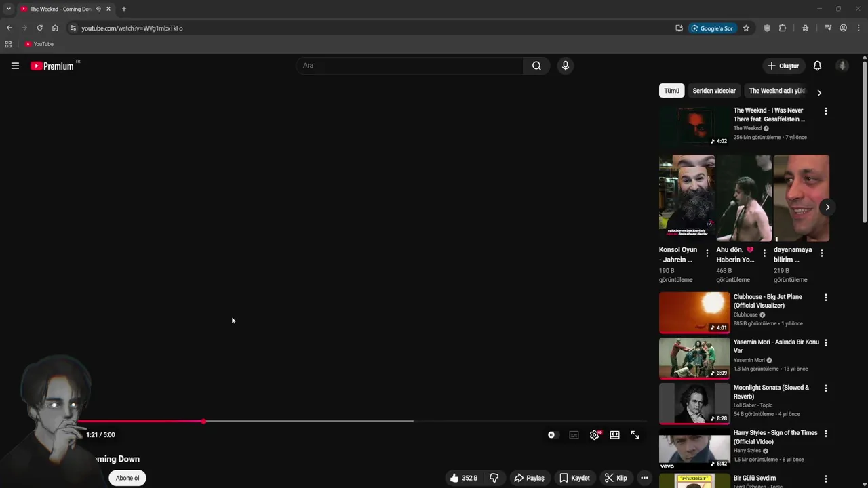The height and width of the screenshot is (488, 868).
Task: Click the Paylaş share button
Action: [x=529, y=478]
